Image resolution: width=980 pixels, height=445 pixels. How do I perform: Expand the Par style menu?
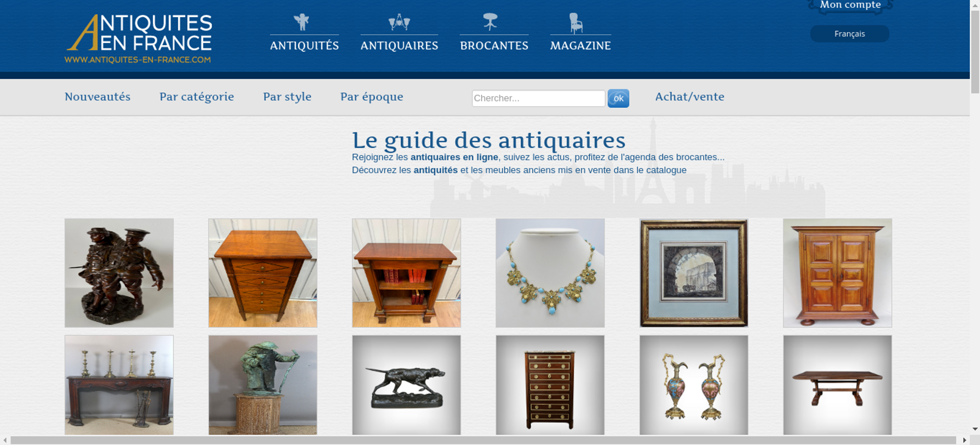[x=287, y=97]
